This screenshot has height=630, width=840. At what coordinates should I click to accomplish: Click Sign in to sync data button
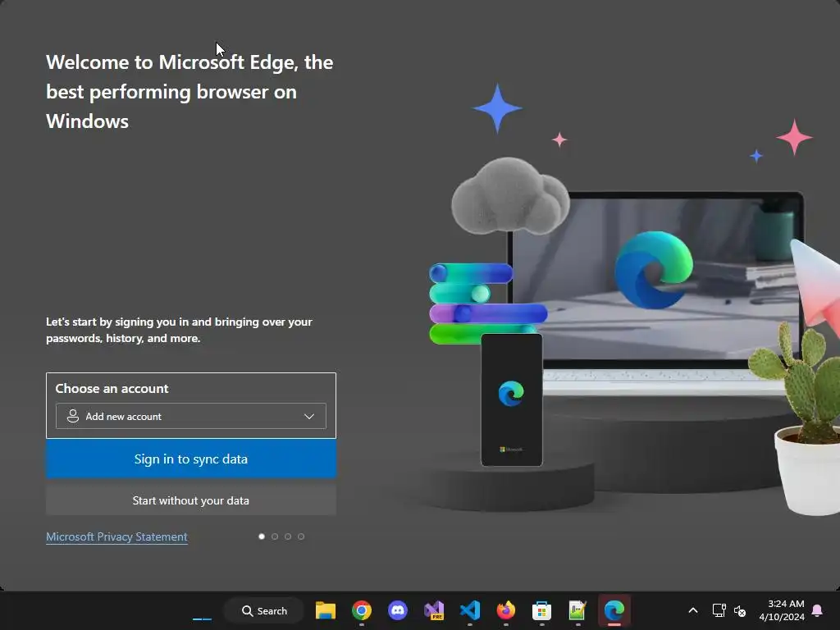pyautogui.click(x=190, y=459)
